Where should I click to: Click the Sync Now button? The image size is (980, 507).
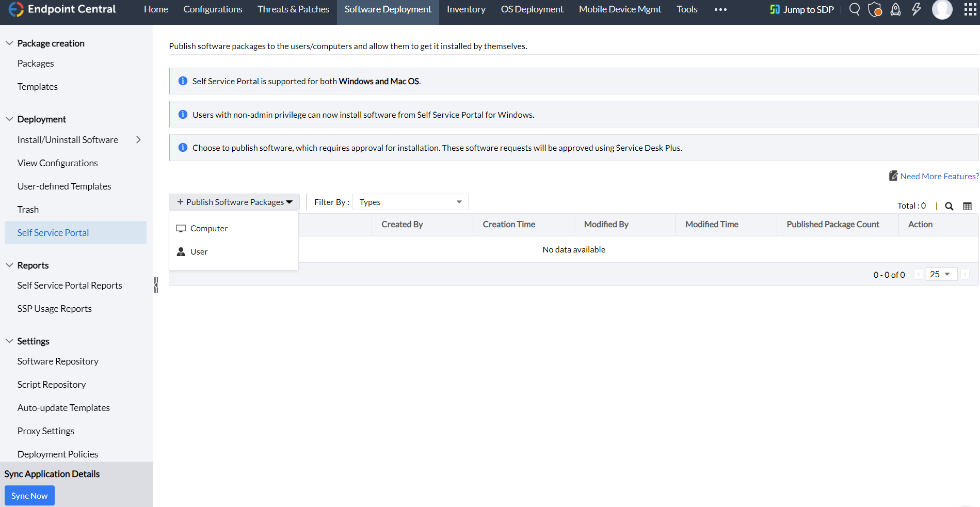coord(29,496)
